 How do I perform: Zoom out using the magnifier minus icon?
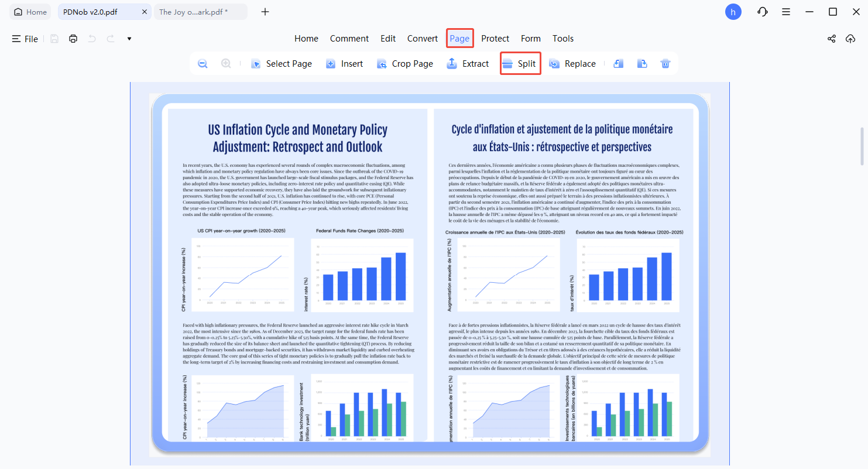click(x=202, y=63)
